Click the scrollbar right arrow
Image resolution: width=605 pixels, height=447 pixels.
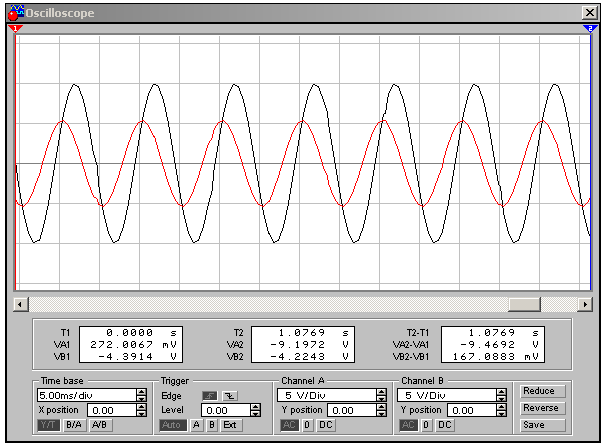pyautogui.click(x=585, y=305)
